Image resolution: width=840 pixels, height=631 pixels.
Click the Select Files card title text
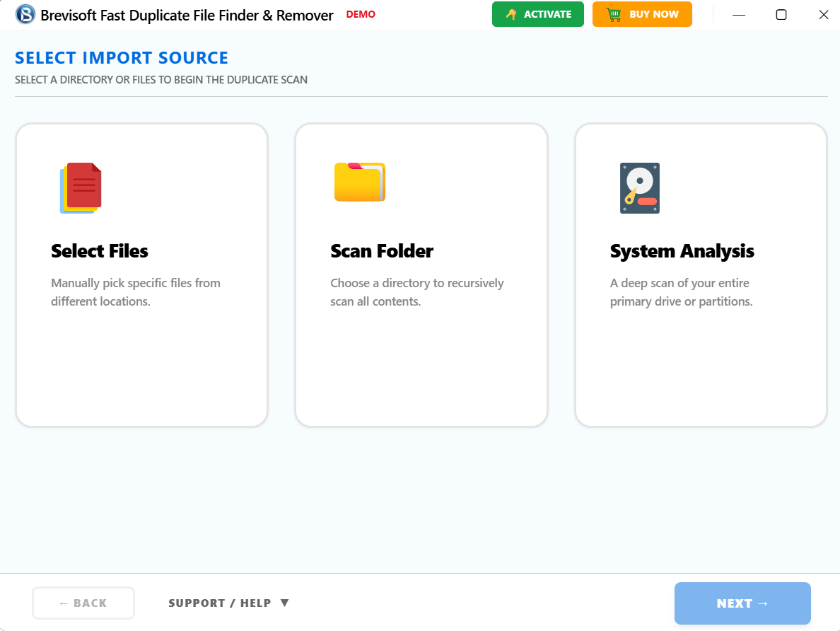click(x=99, y=251)
